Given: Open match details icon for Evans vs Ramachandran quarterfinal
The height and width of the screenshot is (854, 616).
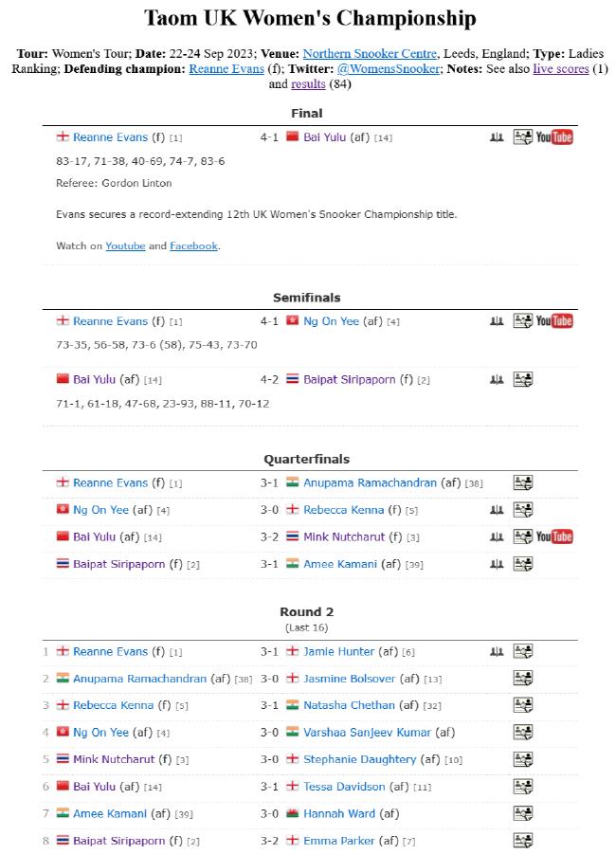Looking at the screenshot, I should pyautogui.click(x=523, y=482).
